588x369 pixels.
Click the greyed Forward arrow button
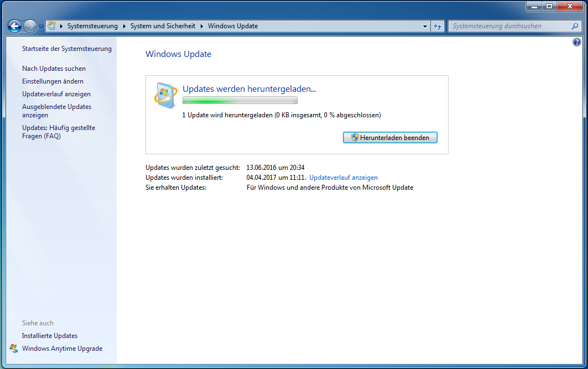(30, 26)
